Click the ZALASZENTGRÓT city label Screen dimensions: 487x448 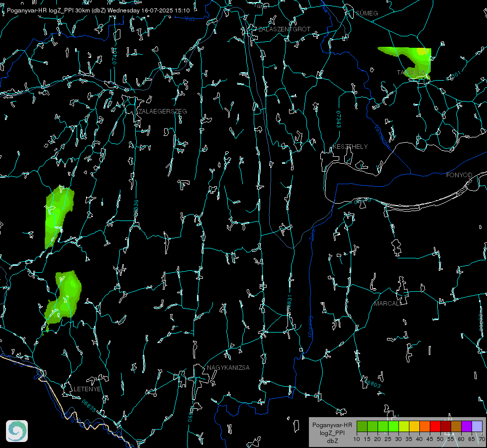tap(284, 29)
